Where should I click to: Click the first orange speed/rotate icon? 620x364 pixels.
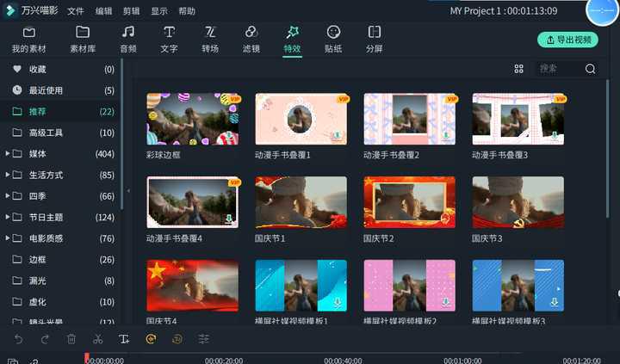click(151, 339)
